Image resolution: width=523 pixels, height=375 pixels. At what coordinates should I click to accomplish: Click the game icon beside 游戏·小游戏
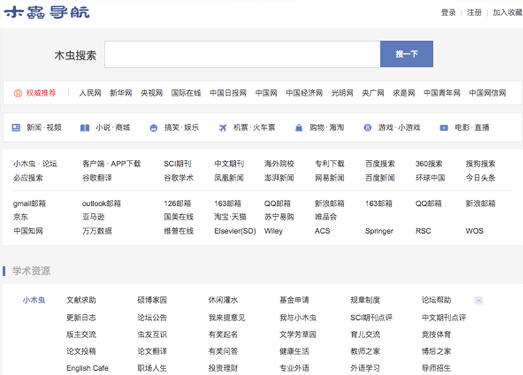(x=367, y=127)
